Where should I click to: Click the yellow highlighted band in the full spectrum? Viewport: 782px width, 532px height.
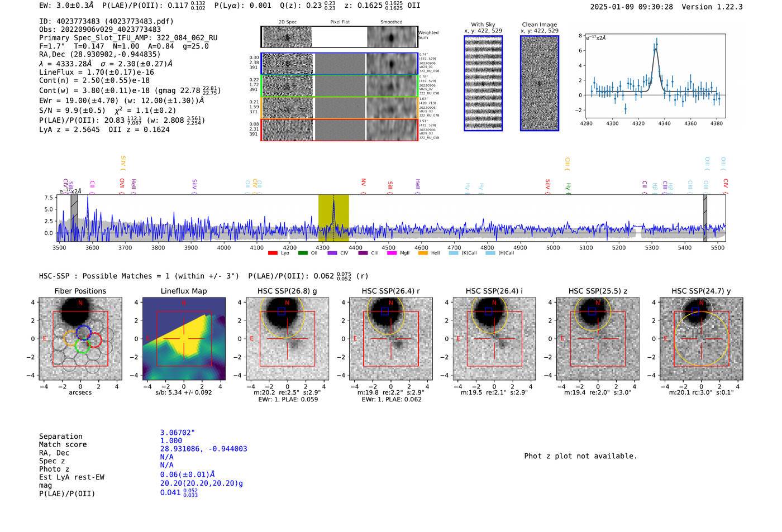click(333, 218)
